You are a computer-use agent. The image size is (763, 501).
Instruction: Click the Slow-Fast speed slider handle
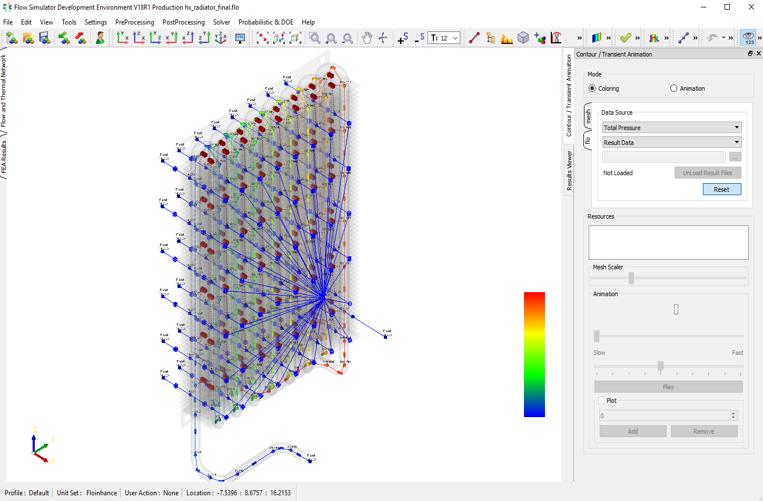click(x=660, y=366)
